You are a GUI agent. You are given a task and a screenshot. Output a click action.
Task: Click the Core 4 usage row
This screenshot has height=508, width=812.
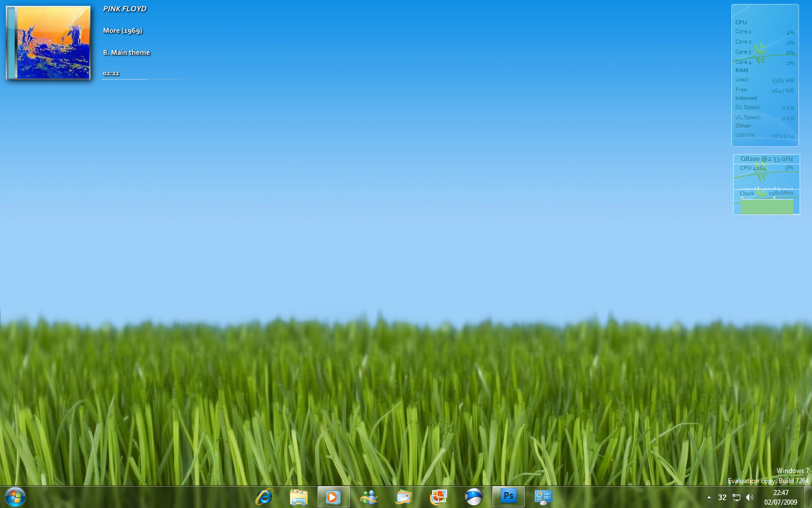click(765, 63)
